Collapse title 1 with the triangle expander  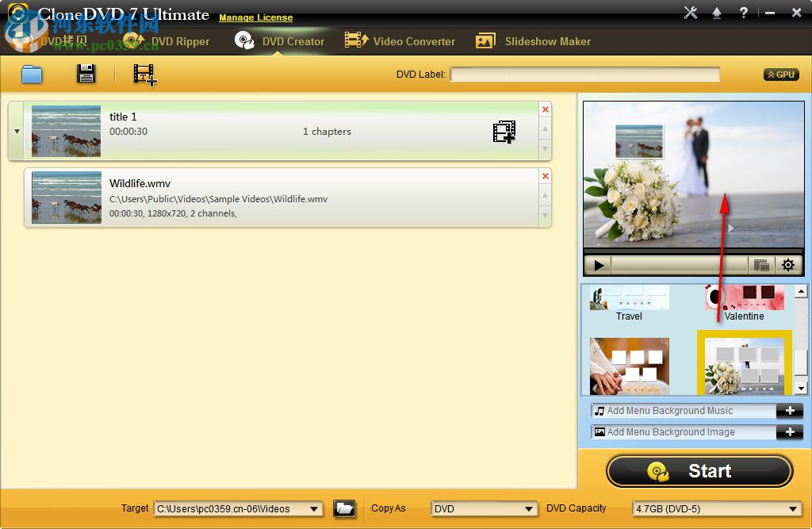tap(17, 132)
